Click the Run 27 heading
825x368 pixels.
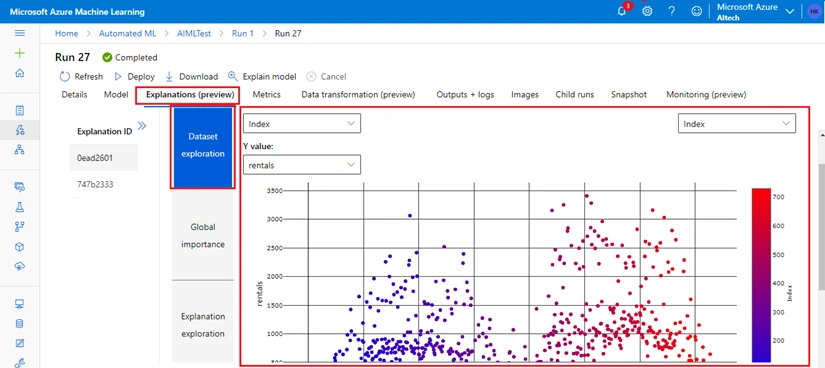(73, 57)
